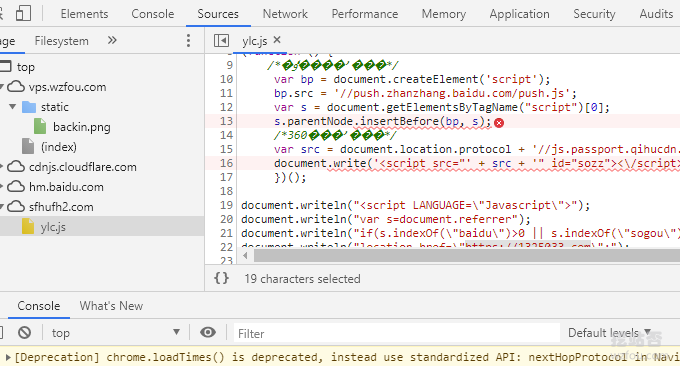680x366 pixels.
Task: Focus the console Filter field
Action: [x=397, y=333]
